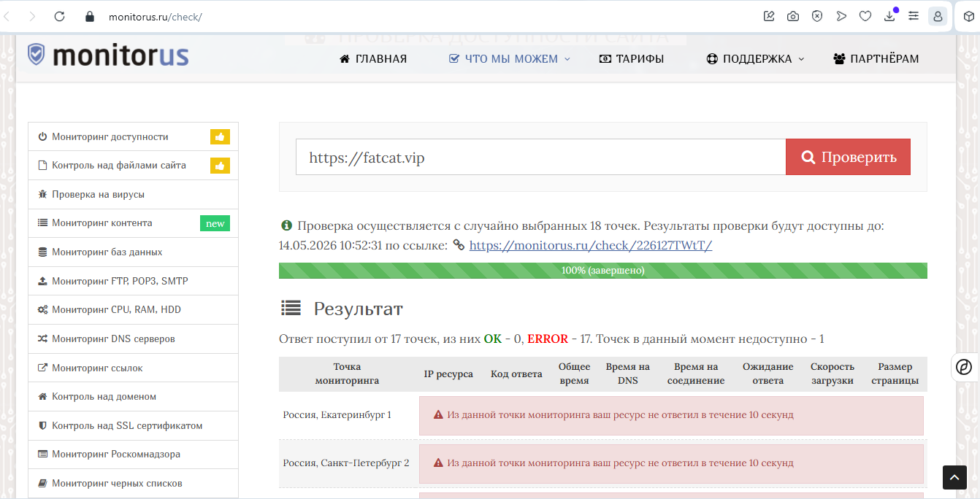Expand the ЧТО МЫ МОЖЕМ dropdown
The height and width of the screenshot is (499, 980).
pos(510,58)
